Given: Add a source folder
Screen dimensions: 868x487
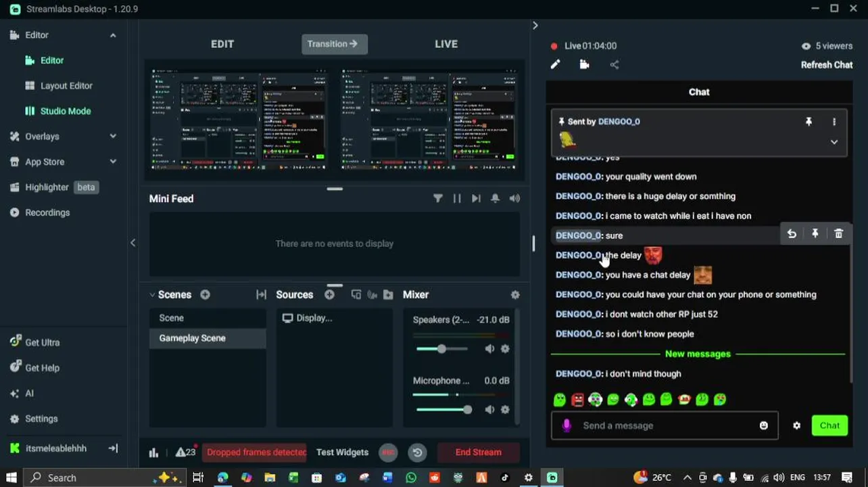Looking at the screenshot, I should [388, 294].
